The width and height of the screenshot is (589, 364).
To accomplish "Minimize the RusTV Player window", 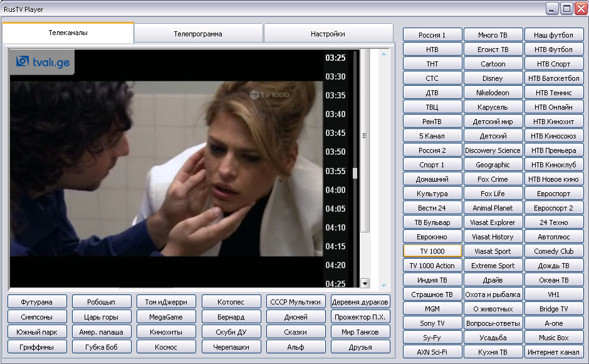I will click(552, 9).
